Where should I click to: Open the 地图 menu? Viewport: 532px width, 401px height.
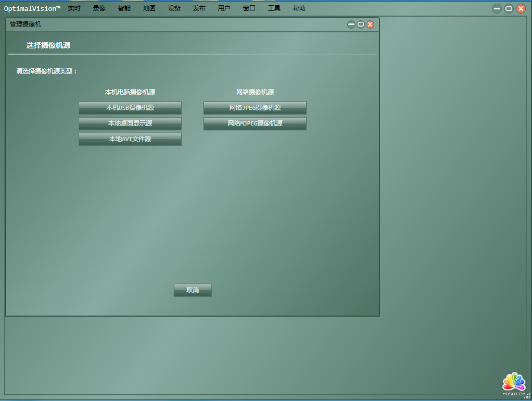click(149, 8)
